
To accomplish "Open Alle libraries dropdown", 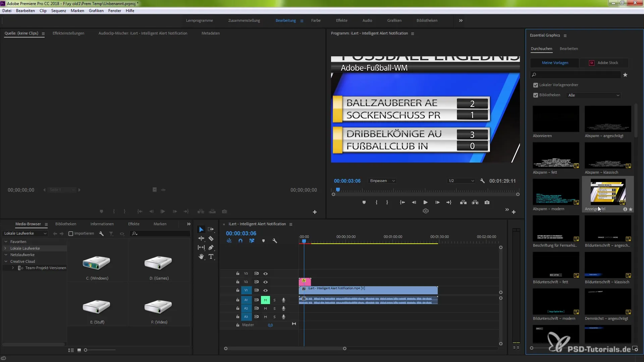I will click(594, 95).
